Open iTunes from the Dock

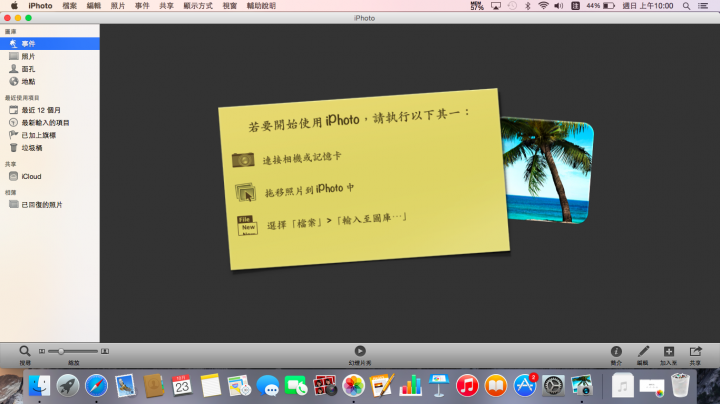tap(467, 385)
